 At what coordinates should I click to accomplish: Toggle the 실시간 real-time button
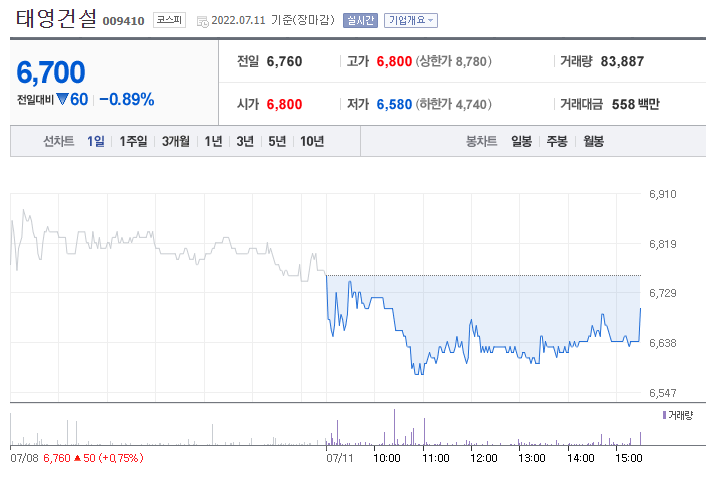point(360,20)
